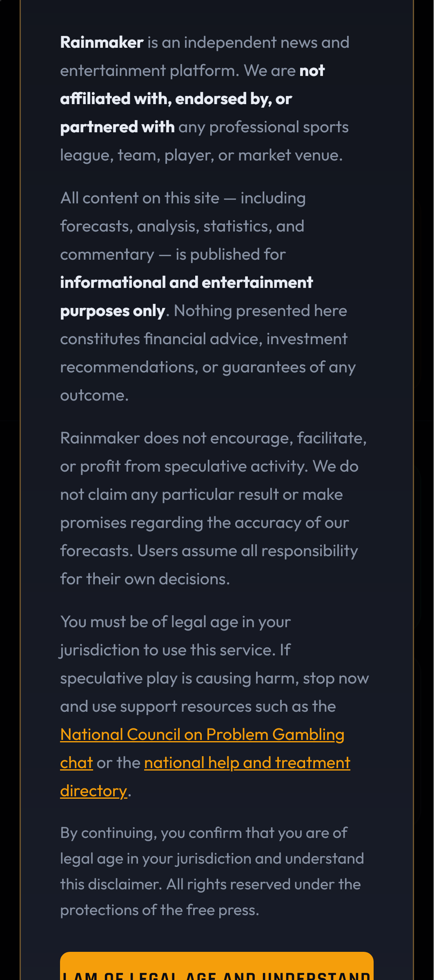The height and width of the screenshot is (980, 441).
Task: Click the "recommendations, or guarantees of any" line
Action: [x=207, y=367]
